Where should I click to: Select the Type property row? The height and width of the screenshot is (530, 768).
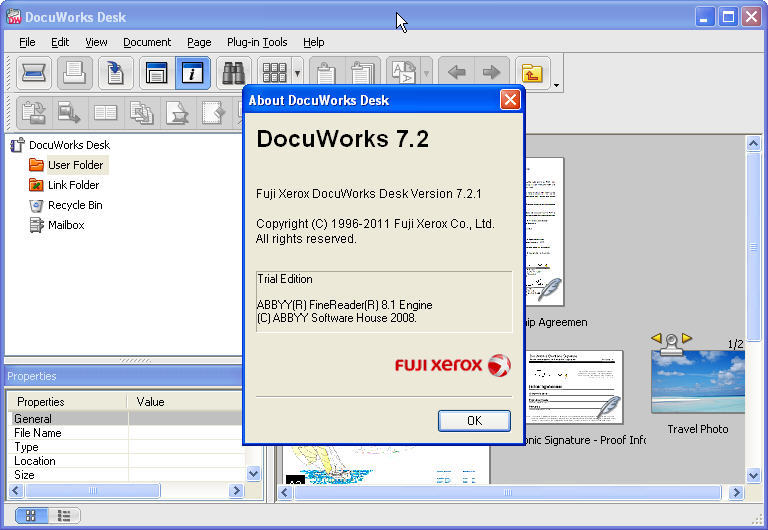[x=126, y=447]
